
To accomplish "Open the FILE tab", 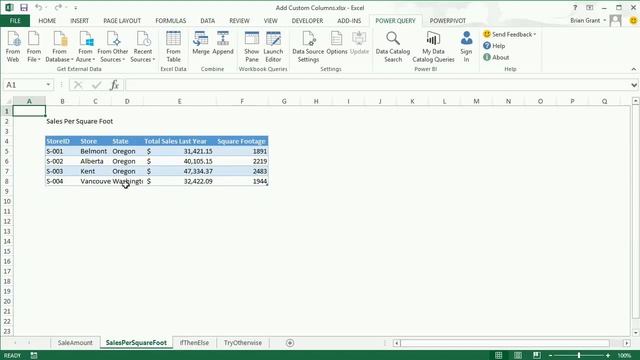I will 15,21.
